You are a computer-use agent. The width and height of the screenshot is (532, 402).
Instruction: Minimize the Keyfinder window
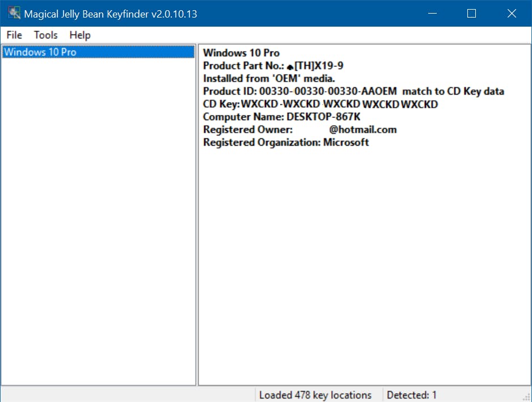pos(432,13)
